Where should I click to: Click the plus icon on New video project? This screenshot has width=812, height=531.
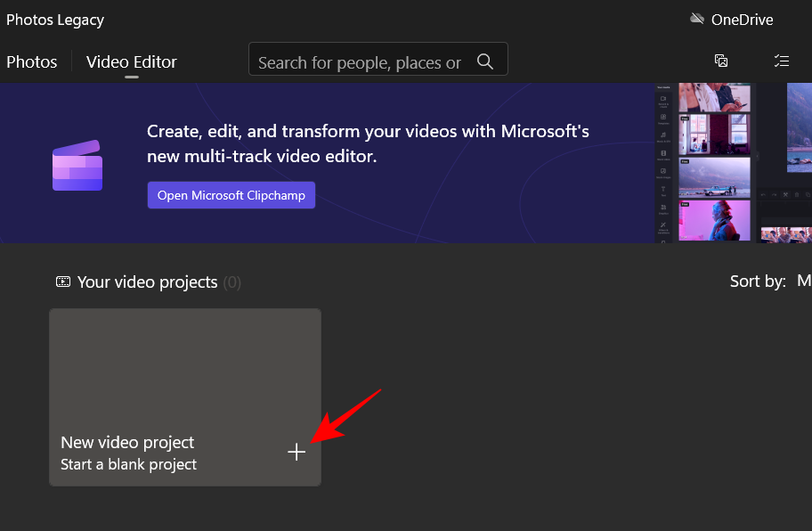tap(296, 453)
